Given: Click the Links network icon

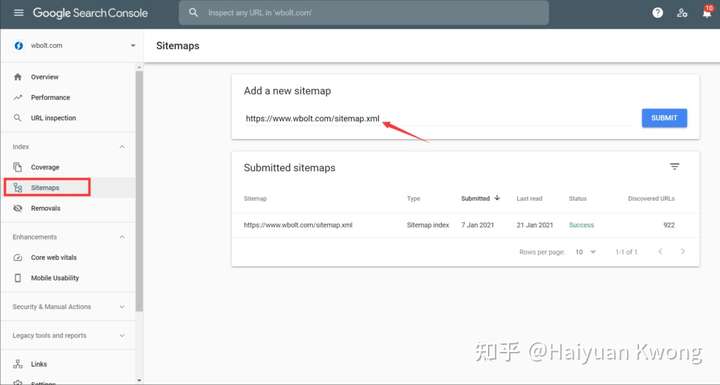Looking at the screenshot, I should click(x=17, y=364).
